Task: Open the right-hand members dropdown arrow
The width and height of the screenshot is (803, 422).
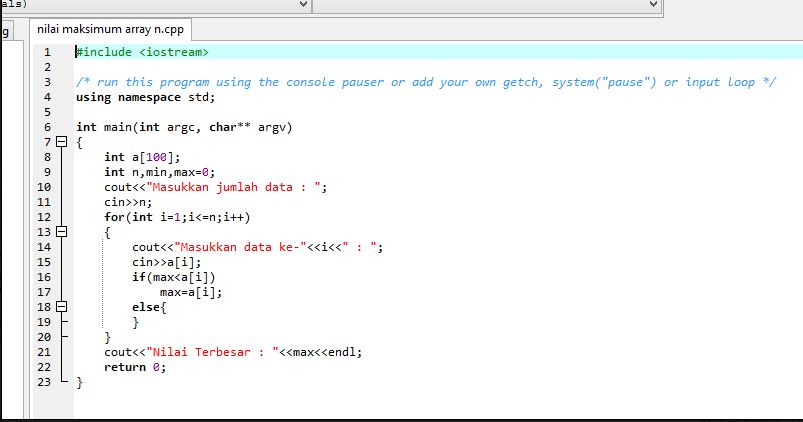Action: click(x=653, y=4)
